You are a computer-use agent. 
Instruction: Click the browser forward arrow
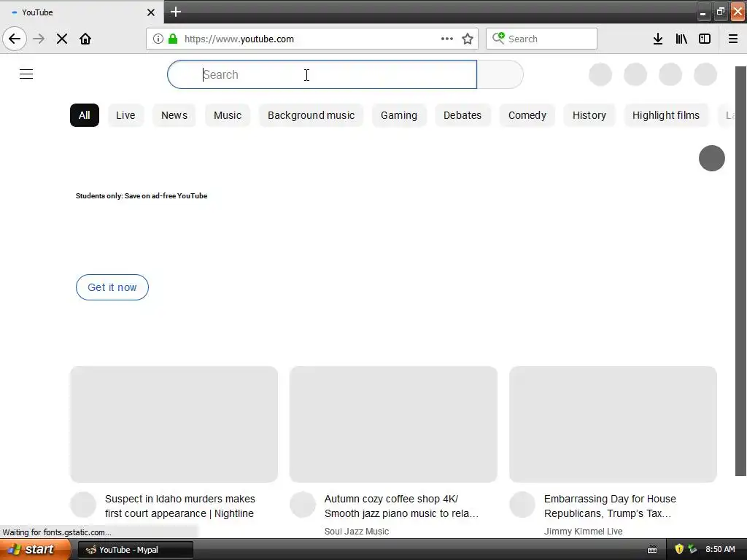click(x=39, y=39)
